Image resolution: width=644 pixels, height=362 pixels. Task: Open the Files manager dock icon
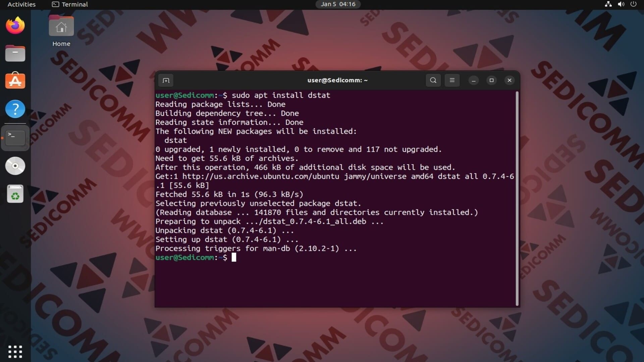[15, 54]
